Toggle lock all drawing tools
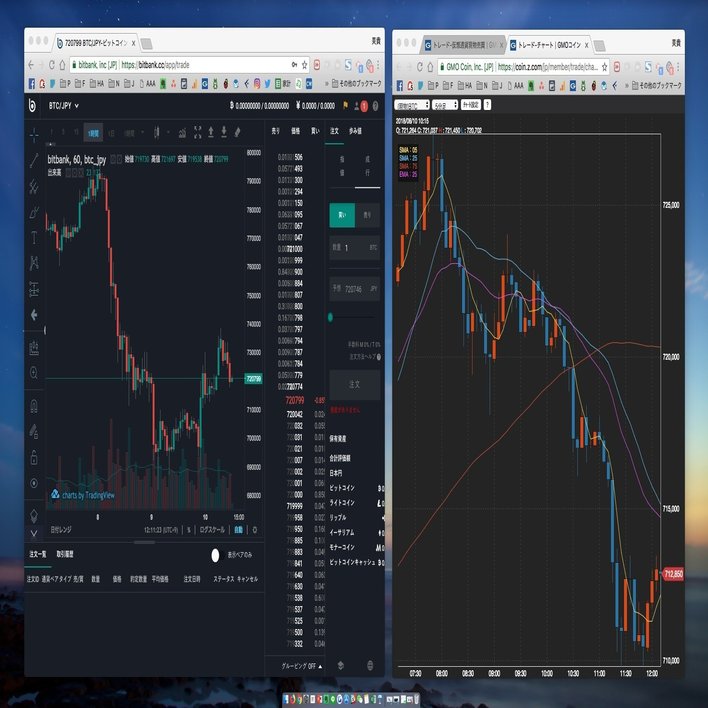Image resolution: width=708 pixels, height=708 pixels. click(x=34, y=457)
